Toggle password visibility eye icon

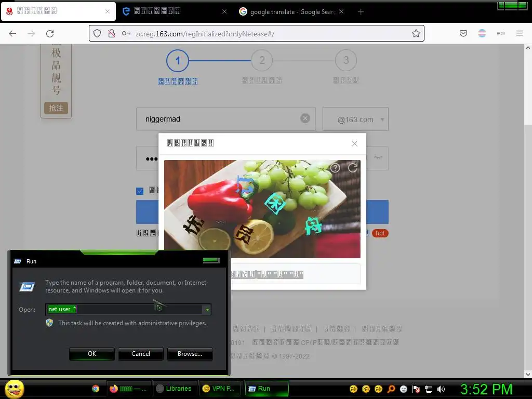tap(378, 157)
